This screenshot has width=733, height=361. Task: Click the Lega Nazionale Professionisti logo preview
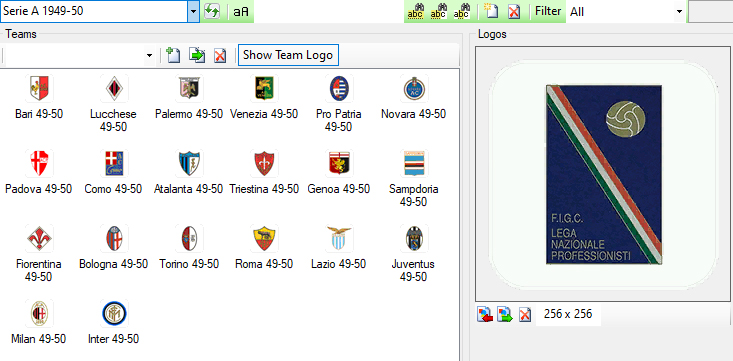click(604, 174)
